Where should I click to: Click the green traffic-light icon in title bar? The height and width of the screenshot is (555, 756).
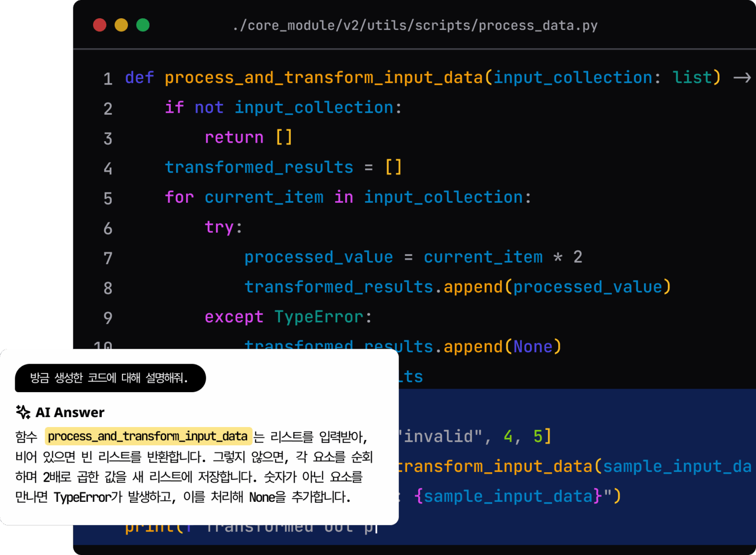click(143, 25)
